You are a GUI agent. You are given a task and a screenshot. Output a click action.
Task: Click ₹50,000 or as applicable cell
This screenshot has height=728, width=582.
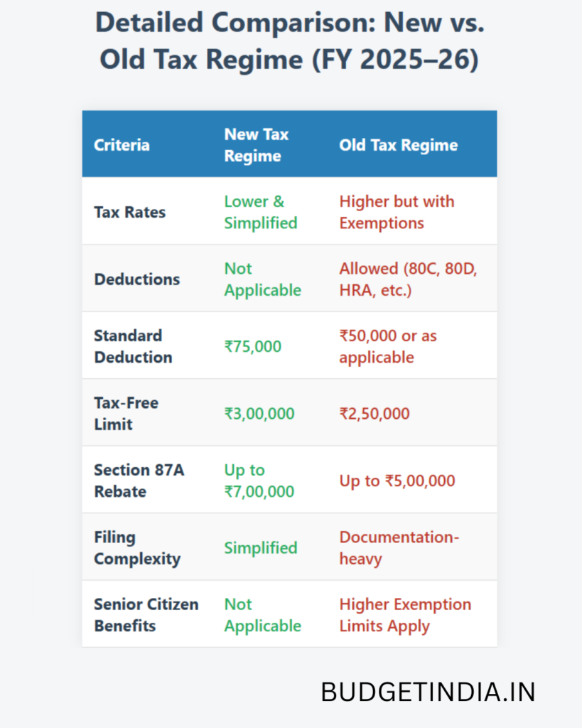[x=387, y=346]
